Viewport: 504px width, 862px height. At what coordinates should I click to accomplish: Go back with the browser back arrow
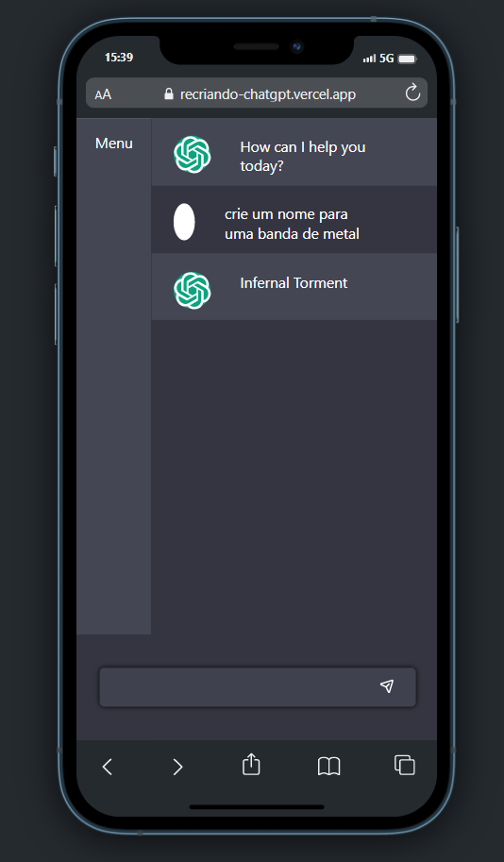pos(108,767)
